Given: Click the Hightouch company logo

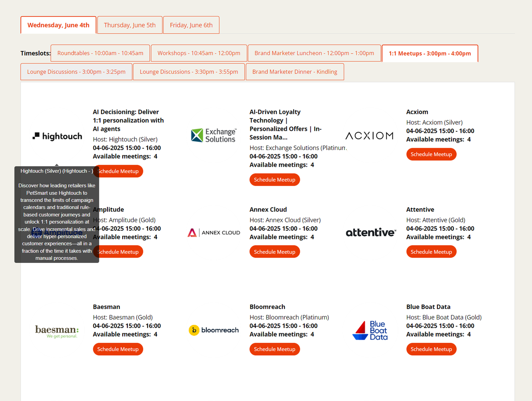Looking at the screenshot, I should pos(57,136).
